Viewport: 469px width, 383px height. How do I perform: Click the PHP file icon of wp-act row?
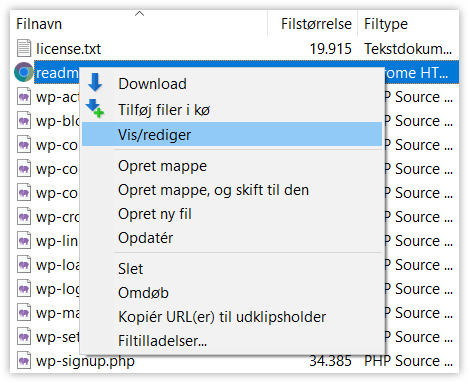(24, 96)
